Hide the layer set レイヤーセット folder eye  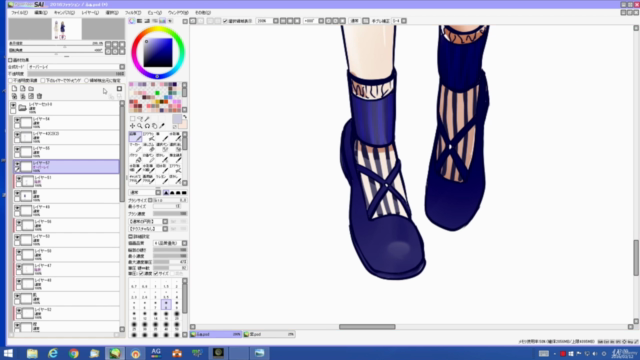pos(13,105)
